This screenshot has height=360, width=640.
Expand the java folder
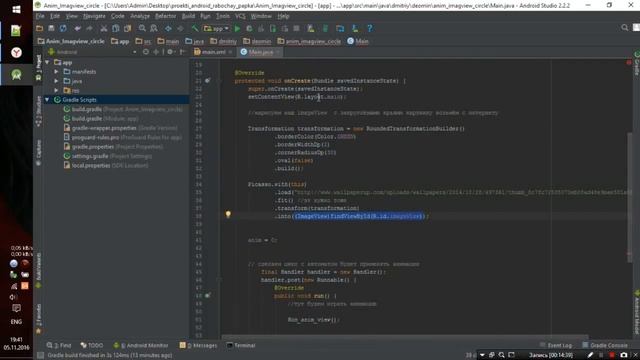point(56,81)
